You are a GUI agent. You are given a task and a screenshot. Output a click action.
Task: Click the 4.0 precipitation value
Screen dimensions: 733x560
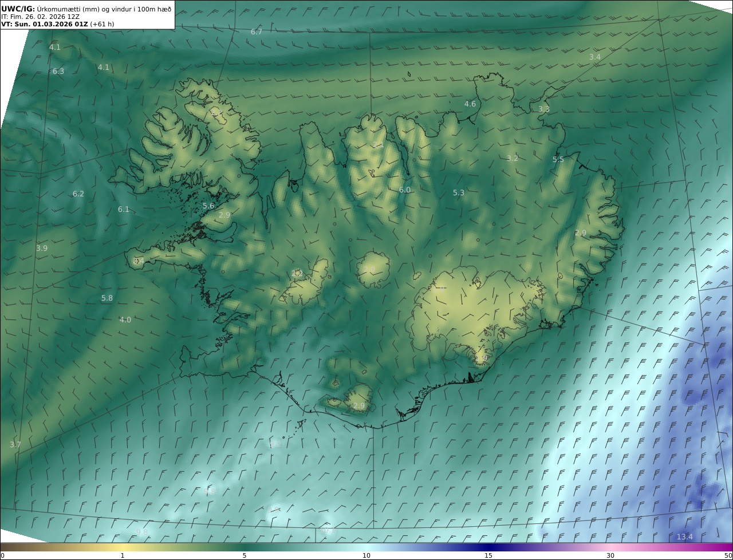[125, 320]
